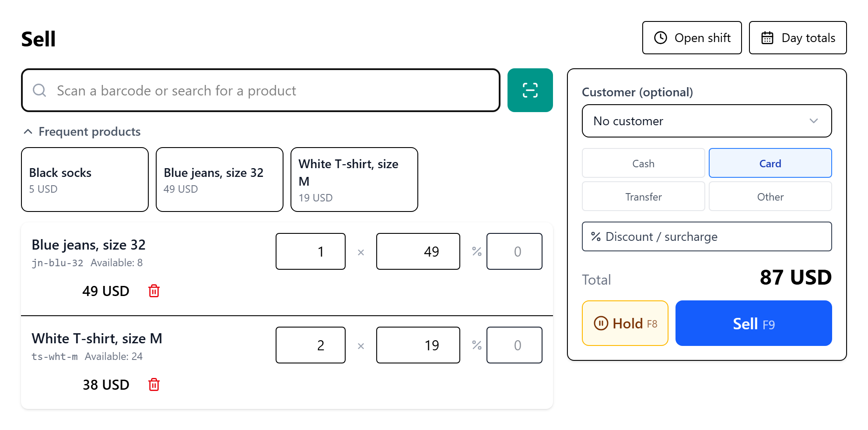Click the magnifier icon in the search box
868x430 pixels.
coord(39,90)
